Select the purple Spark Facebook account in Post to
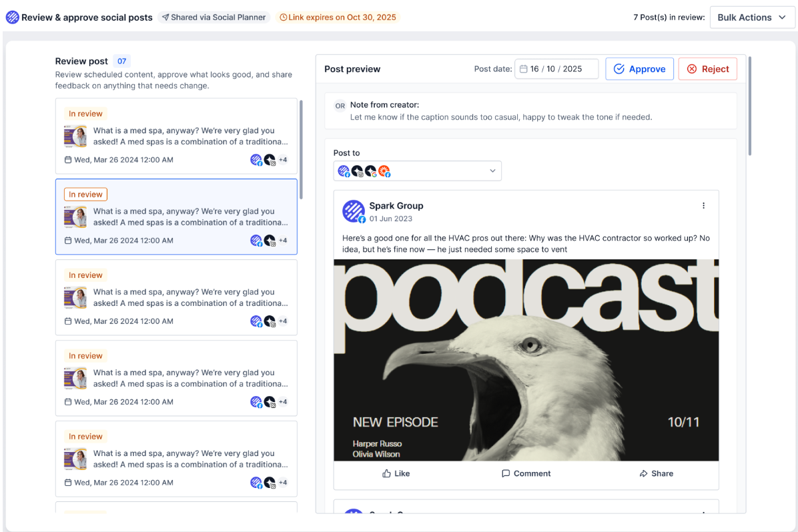798x532 pixels. [344, 171]
